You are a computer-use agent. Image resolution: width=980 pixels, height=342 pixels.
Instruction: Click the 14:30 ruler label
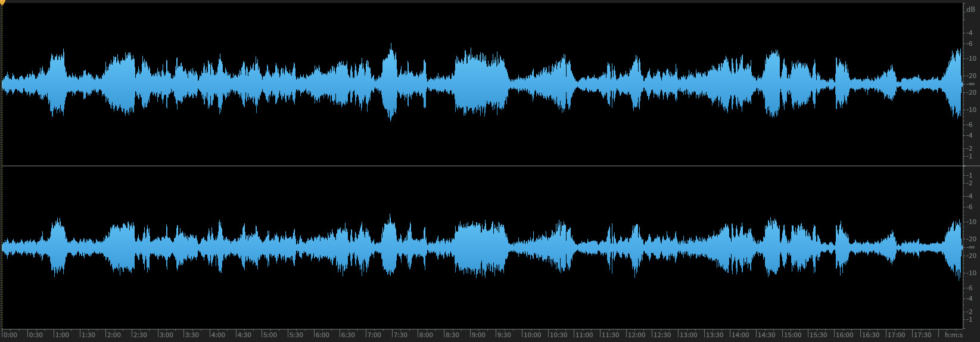(x=766, y=335)
